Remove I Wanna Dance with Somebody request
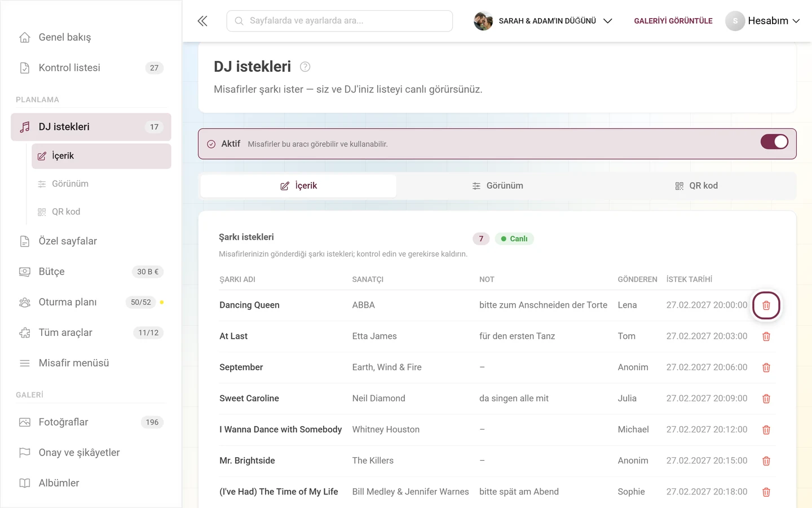812x508 pixels. pos(766,430)
